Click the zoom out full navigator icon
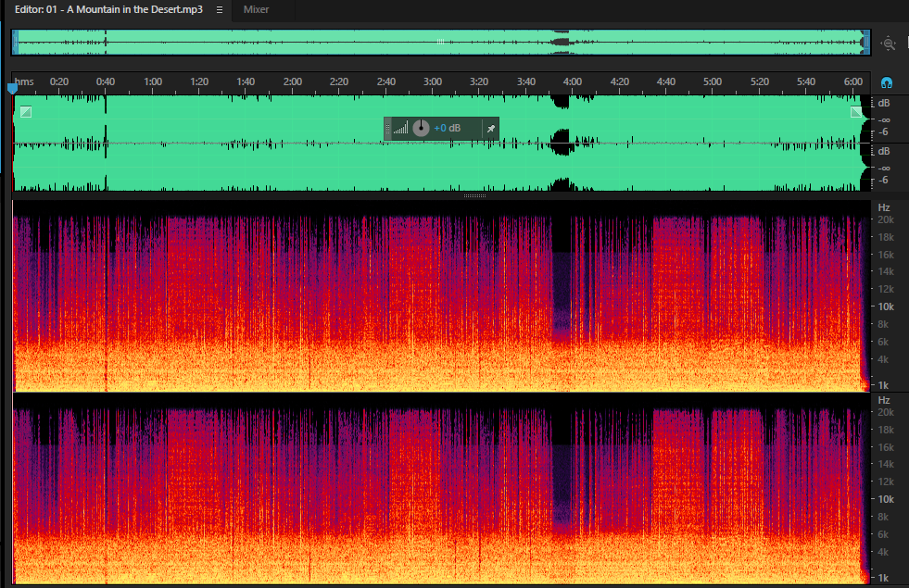Viewport: 909px width, 588px height. [x=888, y=44]
